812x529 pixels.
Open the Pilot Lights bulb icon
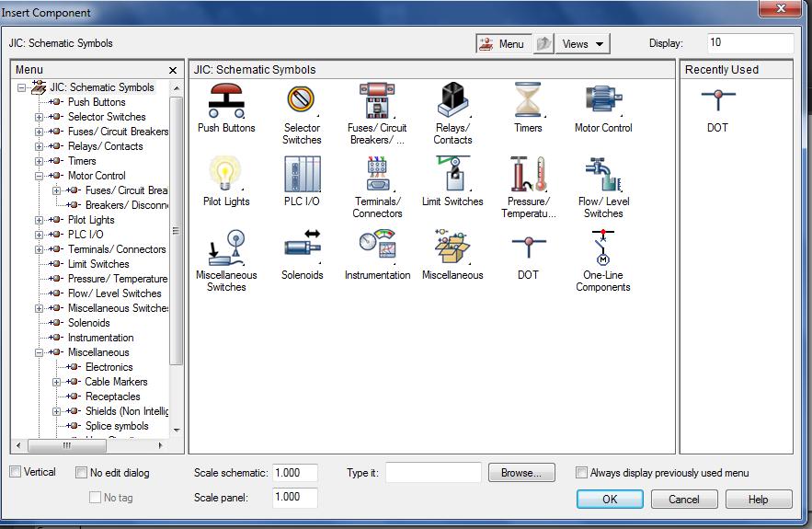pyautogui.click(x=225, y=173)
